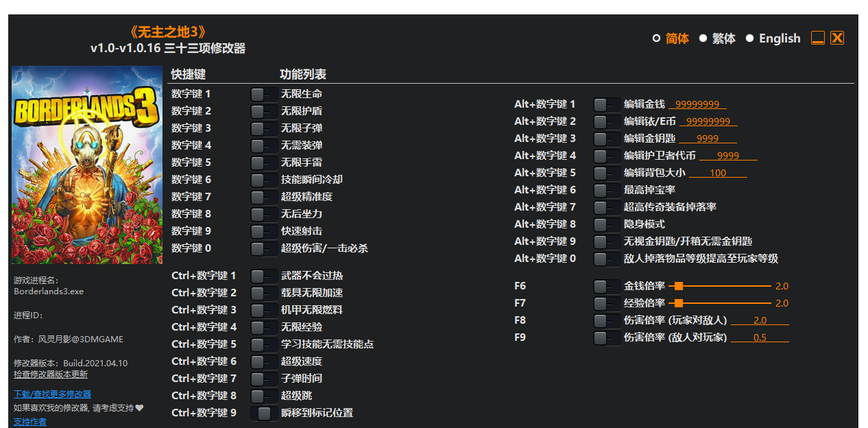Select 繁体 language radio button
The height and width of the screenshot is (428, 868).
click(703, 38)
